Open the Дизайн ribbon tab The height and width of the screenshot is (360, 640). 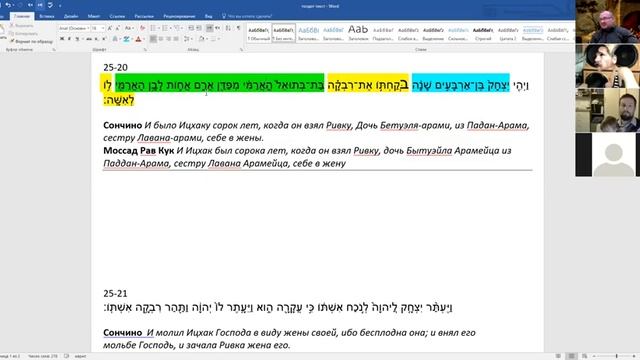coord(71,16)
